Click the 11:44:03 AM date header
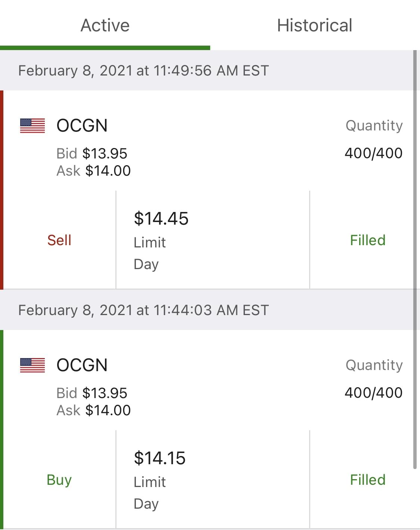 143,310
